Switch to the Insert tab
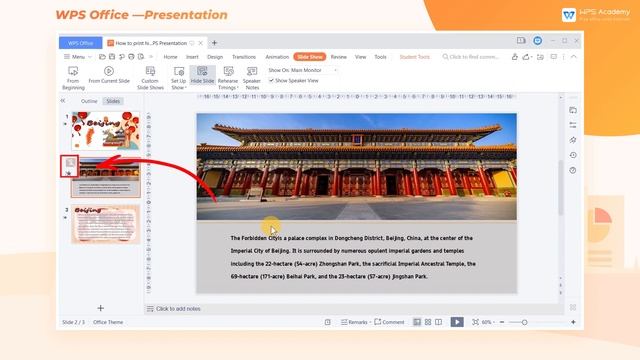640x360 pixels. pyautogui.click(x=192, y=57)
